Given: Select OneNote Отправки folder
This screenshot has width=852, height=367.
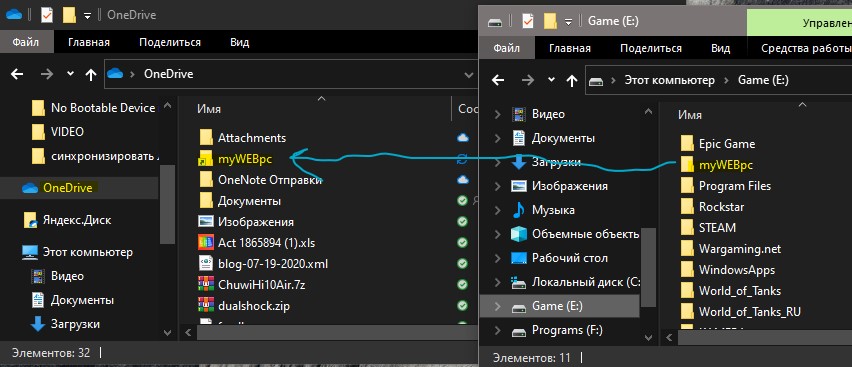Looking at the screenshot, I should point(260,179).
